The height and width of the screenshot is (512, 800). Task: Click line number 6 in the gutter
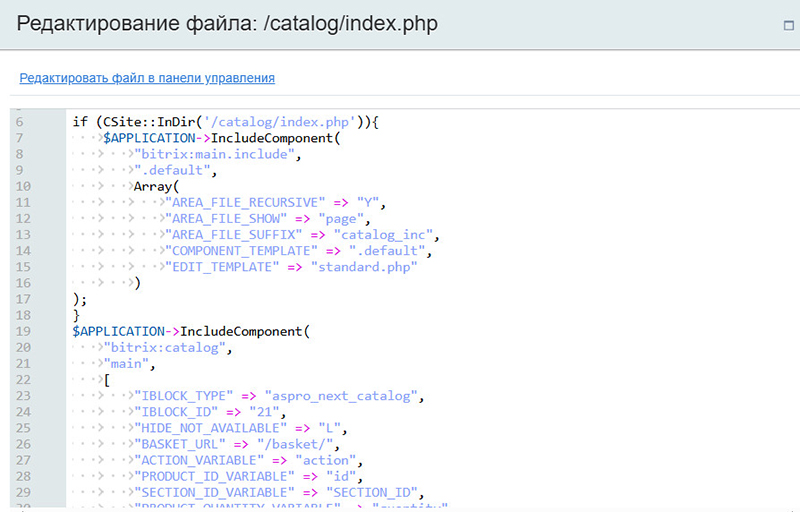click(x=20, y=121)
